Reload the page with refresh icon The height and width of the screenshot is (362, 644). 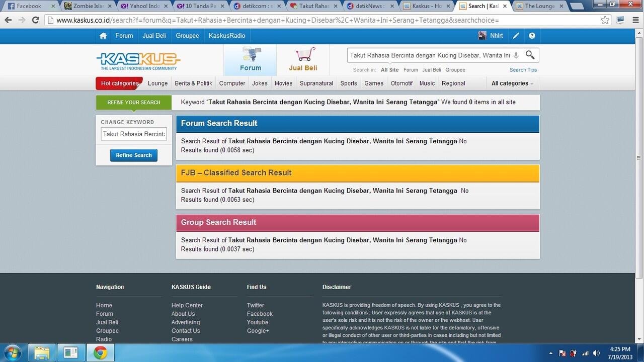pos(35,20)
